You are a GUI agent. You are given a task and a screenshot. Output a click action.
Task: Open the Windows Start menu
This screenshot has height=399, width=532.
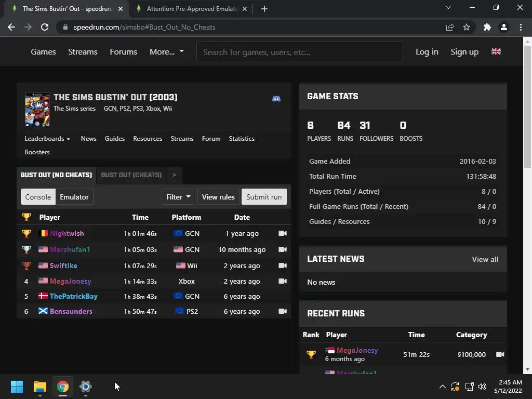click(17, 387)
